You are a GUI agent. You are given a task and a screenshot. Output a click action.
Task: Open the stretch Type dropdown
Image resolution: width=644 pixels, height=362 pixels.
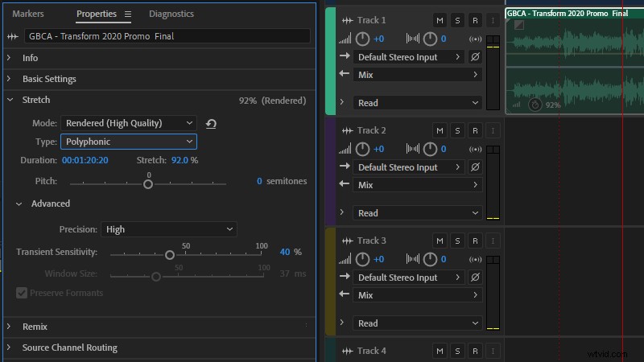(129, 142)
